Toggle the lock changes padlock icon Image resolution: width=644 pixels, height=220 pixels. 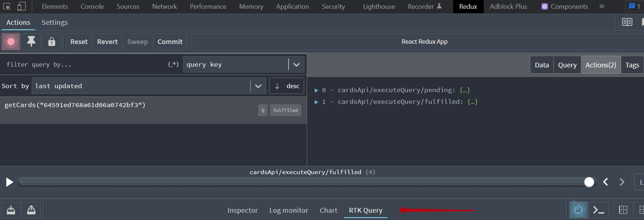[x=52, y=42]
